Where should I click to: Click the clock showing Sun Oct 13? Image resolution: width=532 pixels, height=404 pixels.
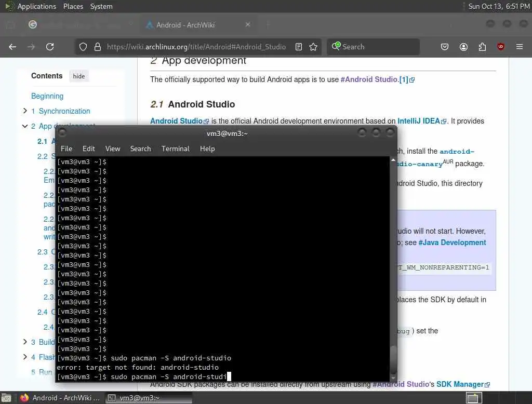point(499,6)
